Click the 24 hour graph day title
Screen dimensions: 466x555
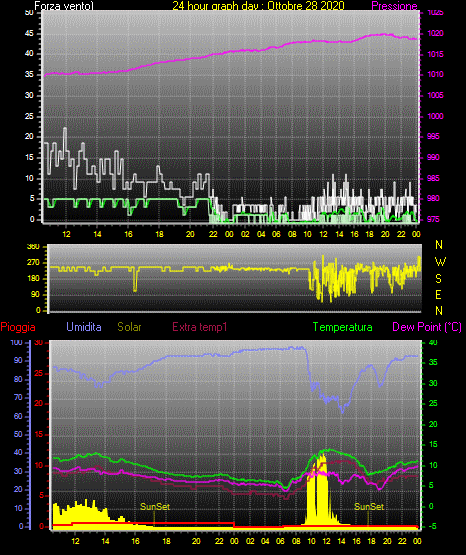[258, 6]
